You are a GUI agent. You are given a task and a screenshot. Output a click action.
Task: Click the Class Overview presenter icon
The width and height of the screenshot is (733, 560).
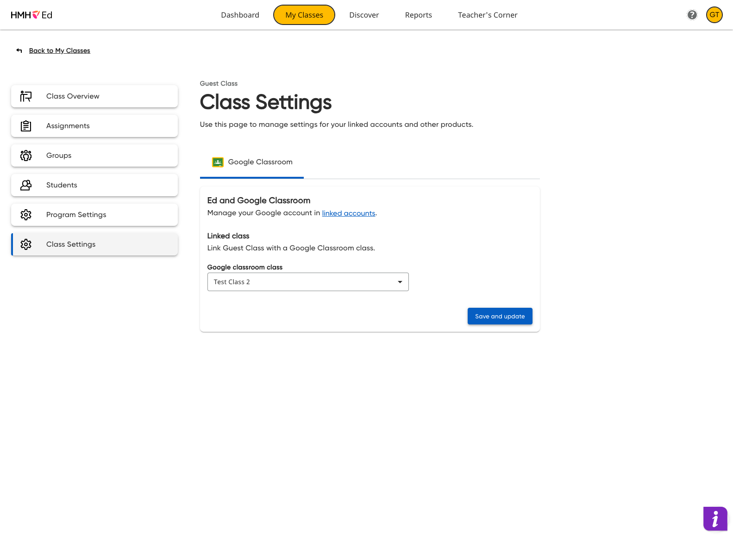(26, 96)
